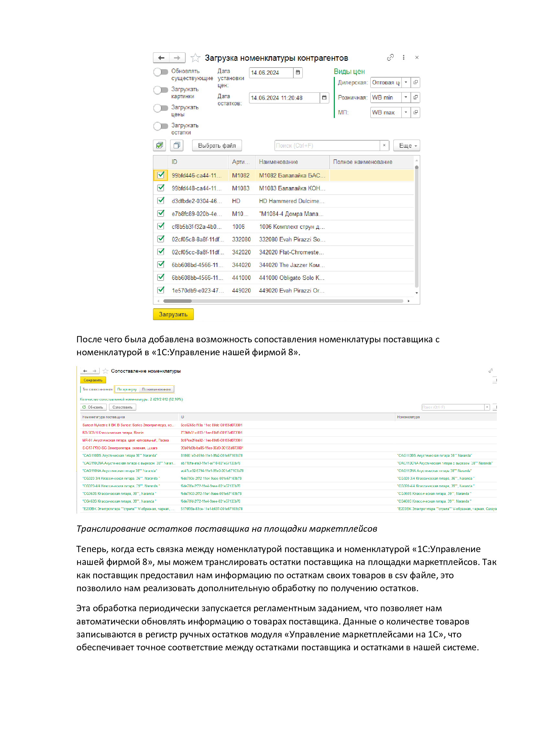Sort by the ID column header
The height and width of the screenshot is (756, 535).
198,162
